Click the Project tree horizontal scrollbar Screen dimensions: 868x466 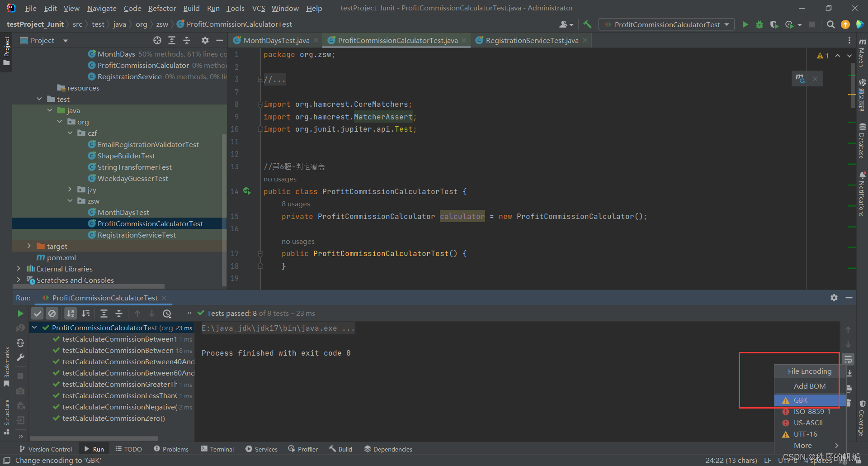pyautogui.click(x=89, y=286)
